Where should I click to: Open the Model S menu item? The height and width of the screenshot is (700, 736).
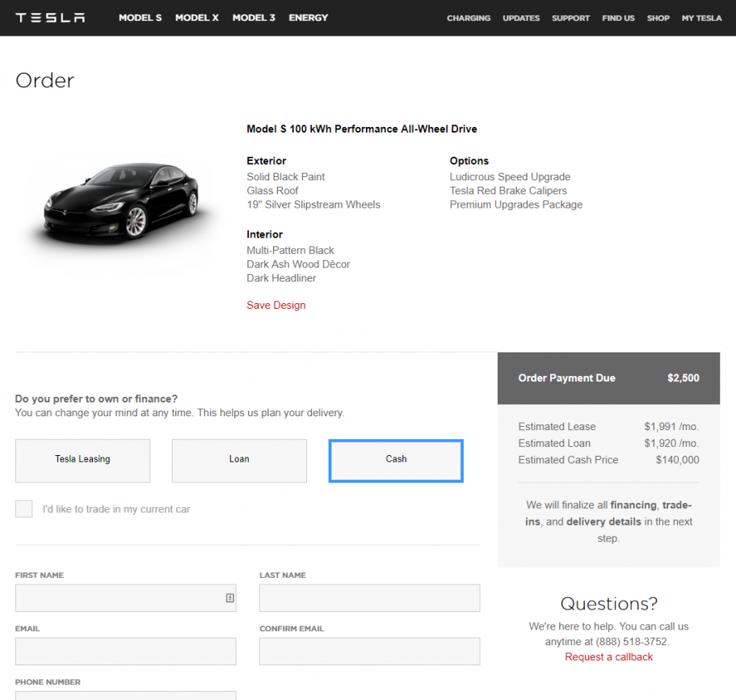click(x=141, y=18)
